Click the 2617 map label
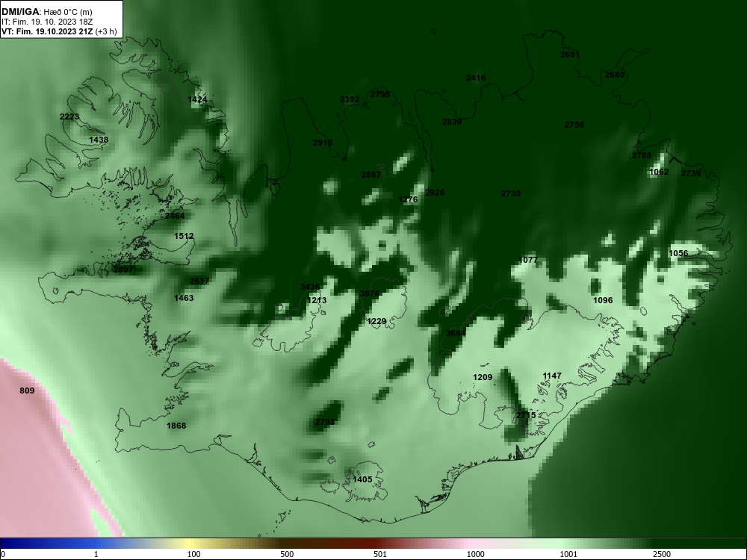 pos(199,281)
